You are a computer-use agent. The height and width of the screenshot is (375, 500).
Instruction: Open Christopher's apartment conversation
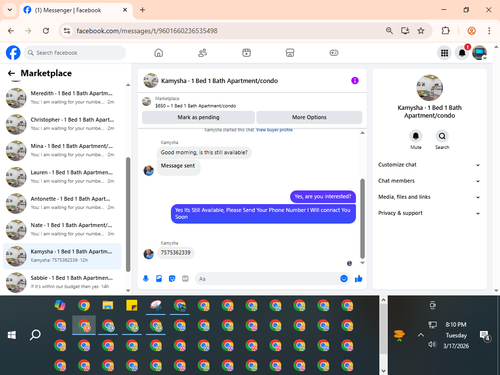[62, 124]
